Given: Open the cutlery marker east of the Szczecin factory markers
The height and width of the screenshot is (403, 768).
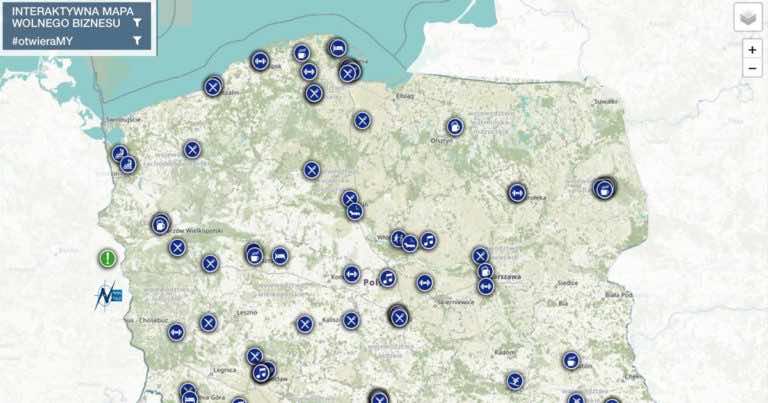Looking at the screenshot, I should 192,150.
